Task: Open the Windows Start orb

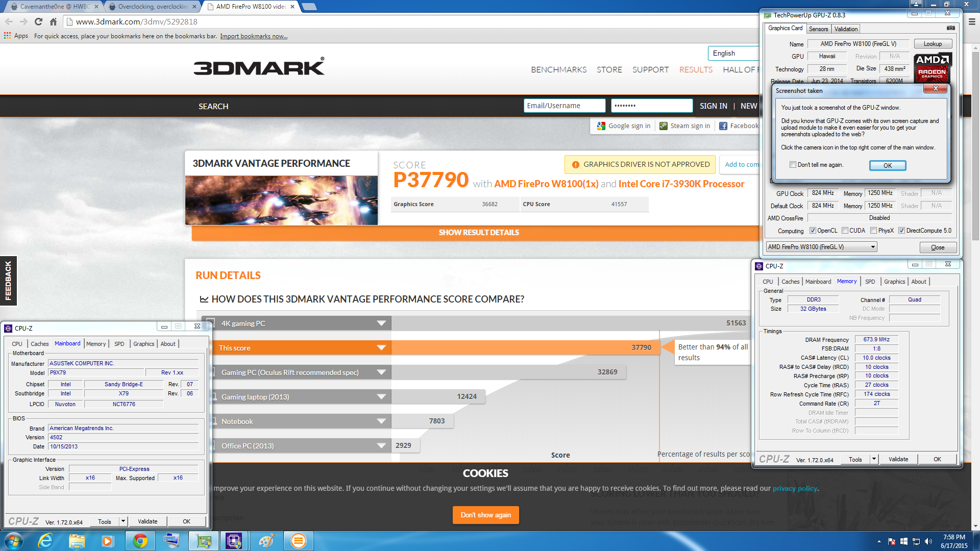Action: pyautogui.click(x=13, y=541)
